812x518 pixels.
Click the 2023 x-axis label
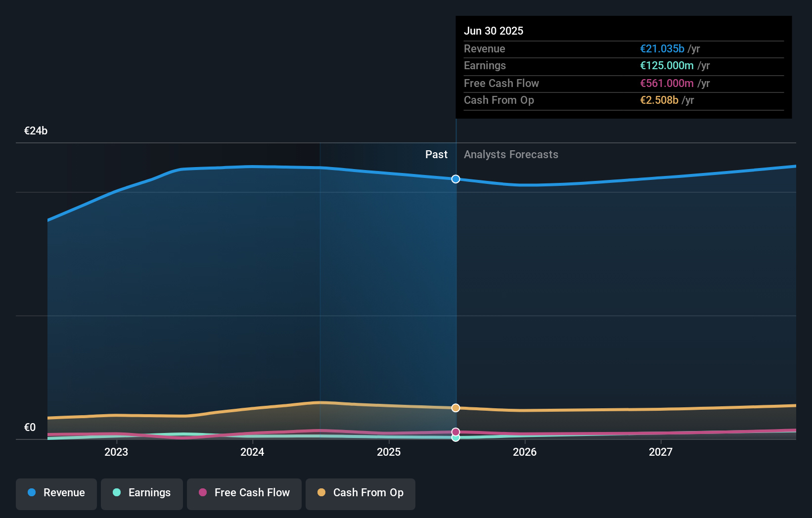tap(116, 452)
